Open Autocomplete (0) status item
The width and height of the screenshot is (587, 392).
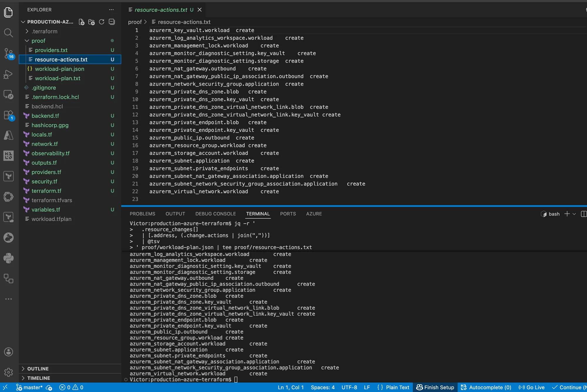pyautogui.click(x=486, y=387)
